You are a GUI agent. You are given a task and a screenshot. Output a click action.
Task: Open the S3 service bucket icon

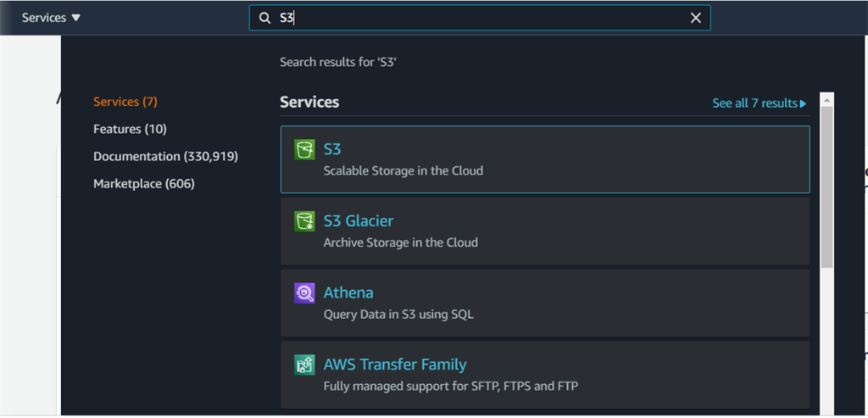tap(304, 149)
